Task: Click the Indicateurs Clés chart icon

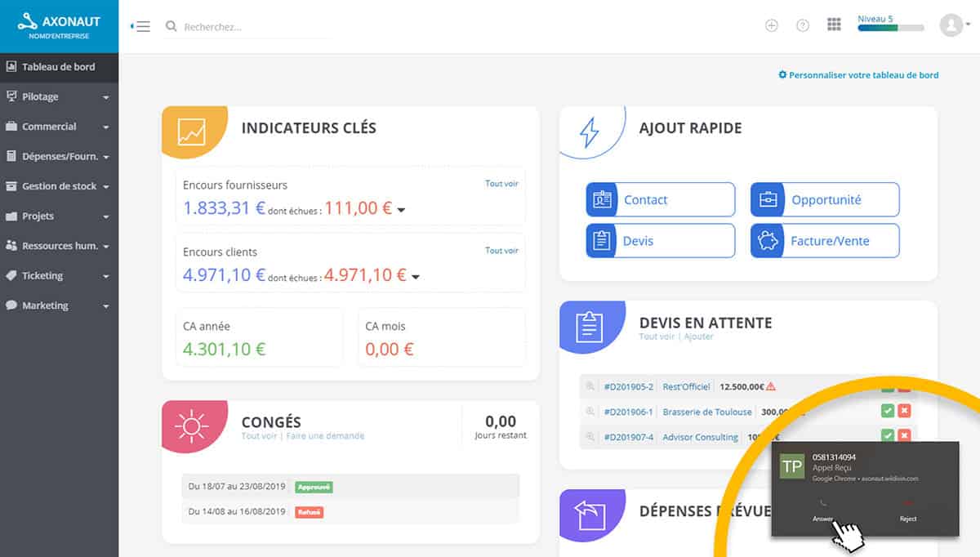Action: coord(192,131)
